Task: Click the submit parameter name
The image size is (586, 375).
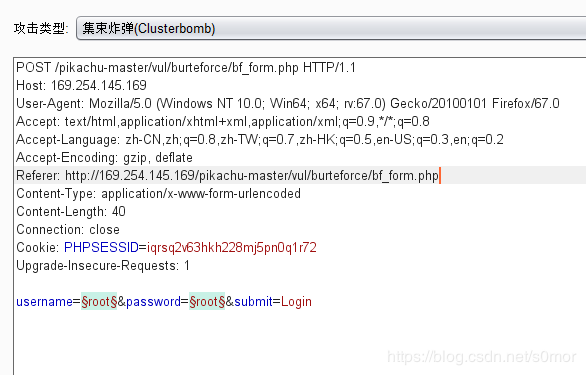Action: (x=253, y=302)
